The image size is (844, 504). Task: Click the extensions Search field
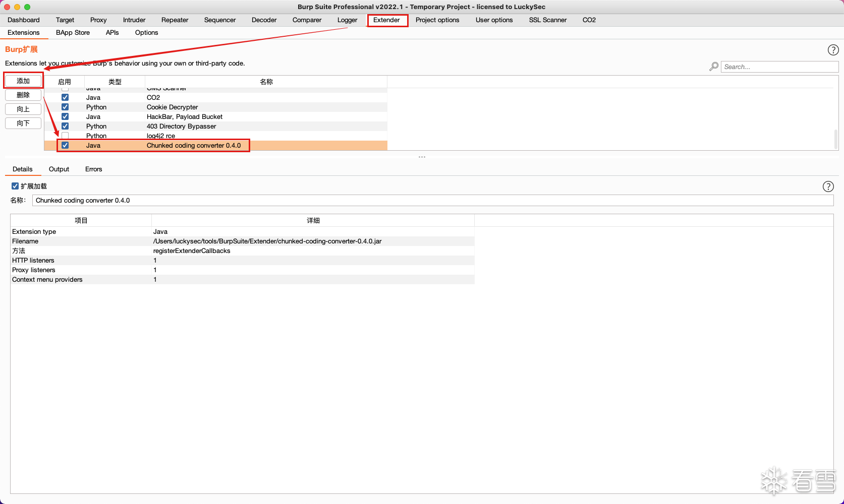[780, 67]
